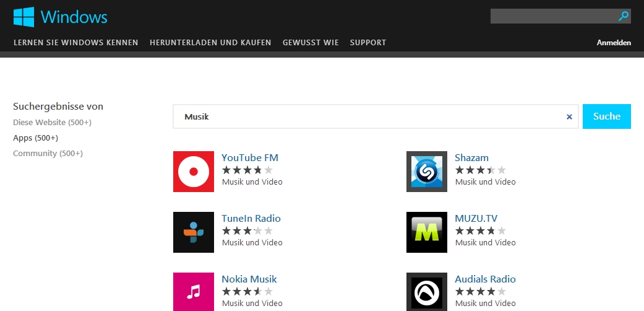Filter results by Diese Website
This screenshot has height=311, width=644.
[52, 122]
